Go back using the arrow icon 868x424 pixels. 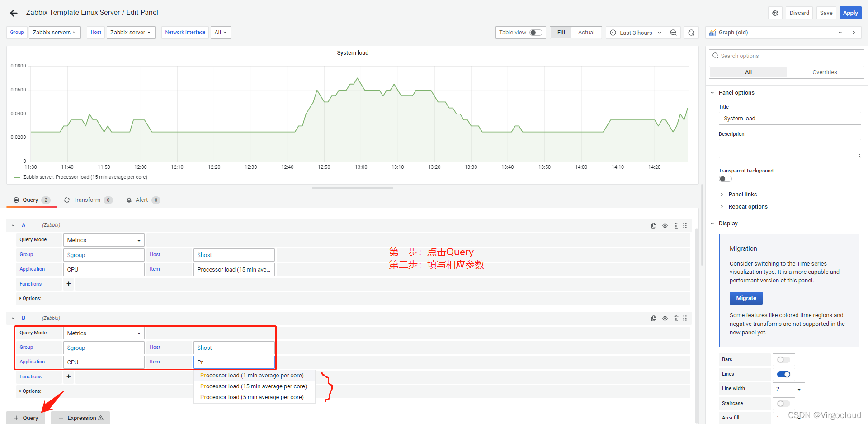(x=14, y=13)
